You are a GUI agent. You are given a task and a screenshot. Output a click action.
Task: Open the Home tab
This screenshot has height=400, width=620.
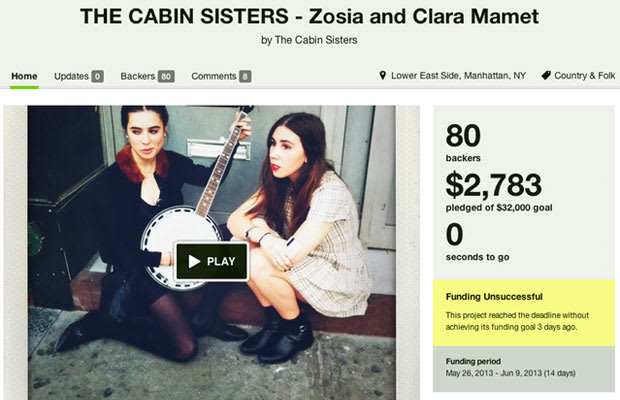point(24,76)
